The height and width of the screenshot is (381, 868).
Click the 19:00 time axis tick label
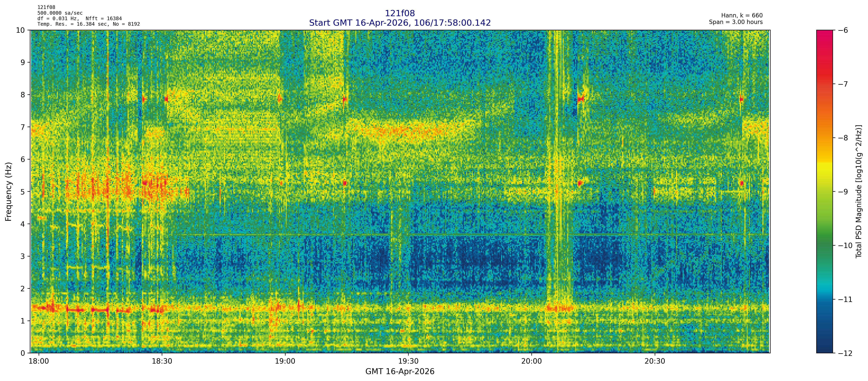[285, 362]
